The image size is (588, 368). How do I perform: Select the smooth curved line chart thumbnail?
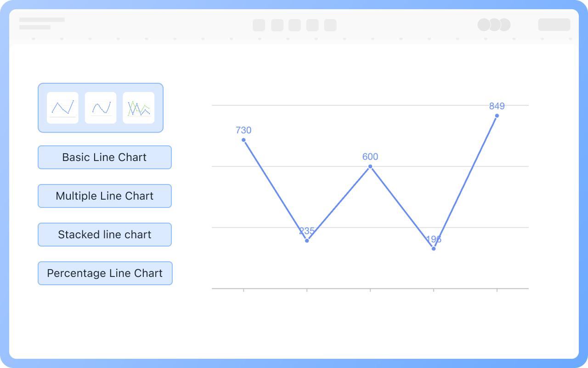coord(101,108)
